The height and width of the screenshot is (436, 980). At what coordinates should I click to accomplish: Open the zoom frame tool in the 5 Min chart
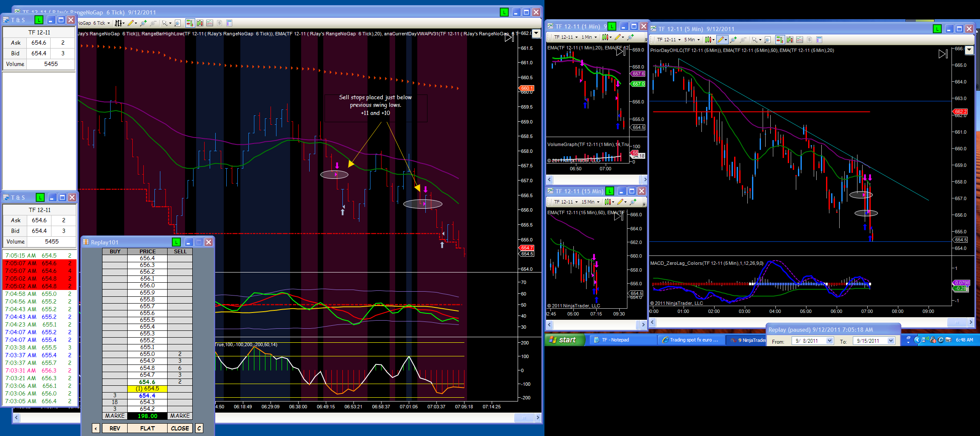click(768, 40)
